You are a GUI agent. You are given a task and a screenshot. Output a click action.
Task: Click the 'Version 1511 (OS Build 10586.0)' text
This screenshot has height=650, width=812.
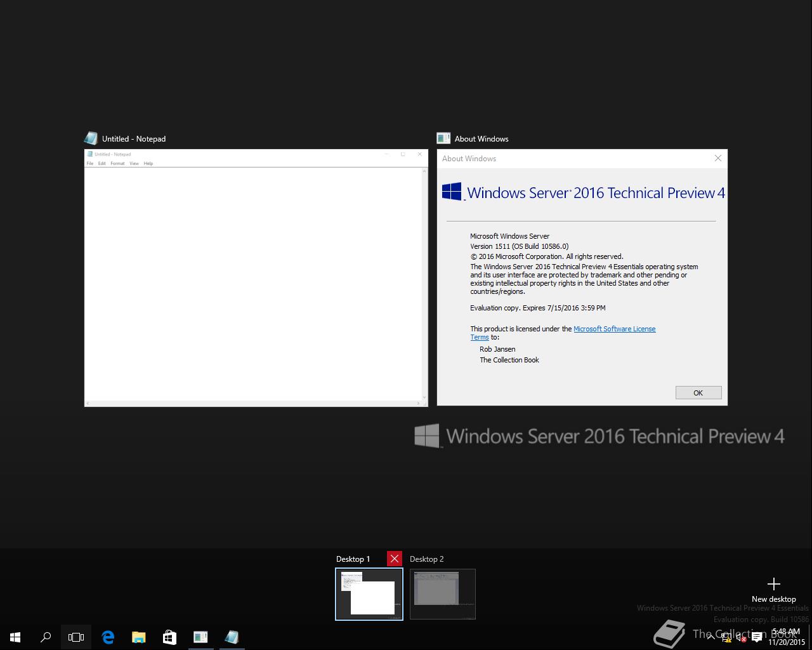(519, 246)
